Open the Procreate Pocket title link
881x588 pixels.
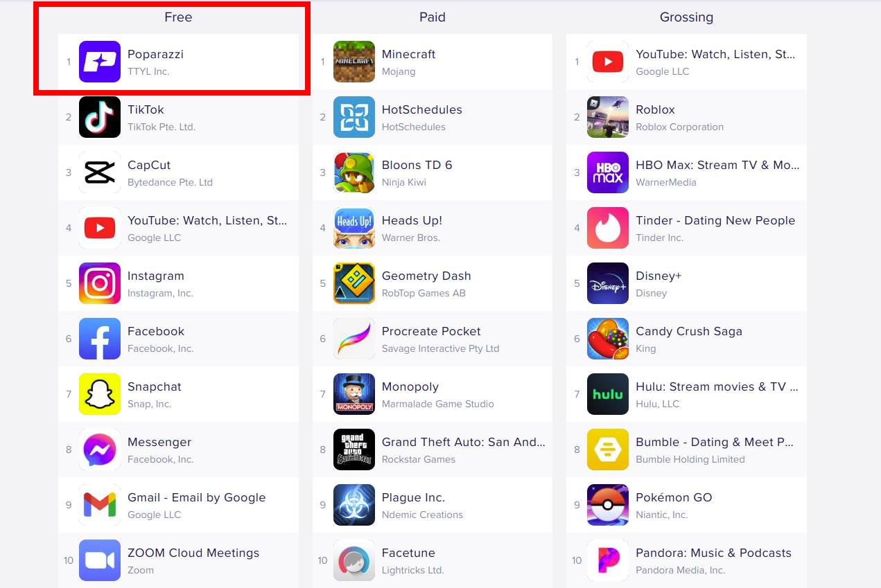click(431, 331)
